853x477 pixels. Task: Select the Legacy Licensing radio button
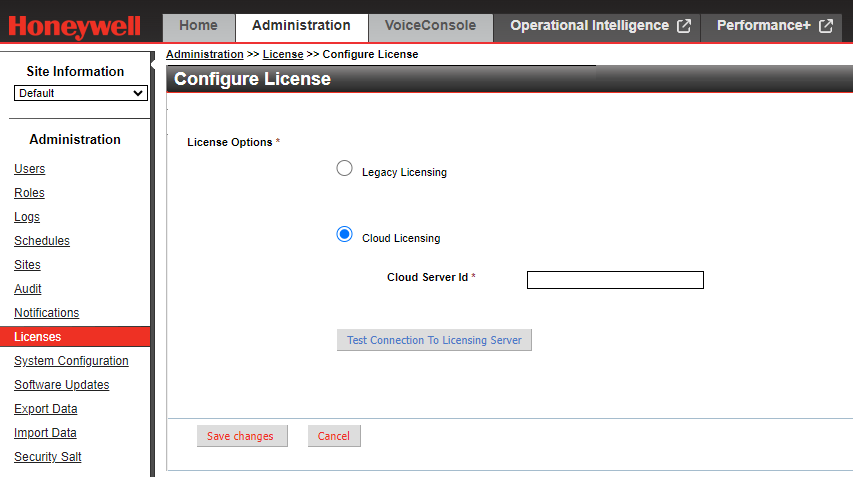(345, 169)
